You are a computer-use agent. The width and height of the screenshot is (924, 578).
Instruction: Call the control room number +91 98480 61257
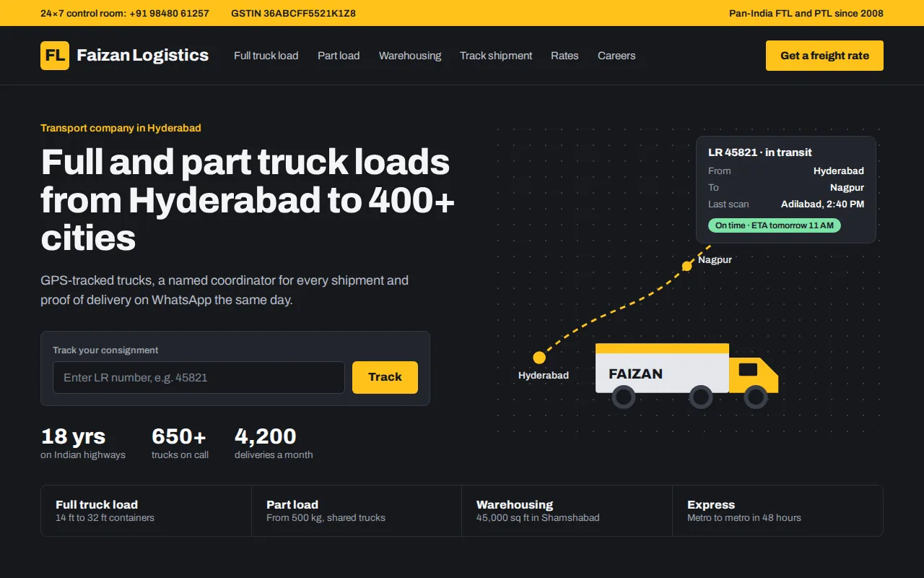170,13
